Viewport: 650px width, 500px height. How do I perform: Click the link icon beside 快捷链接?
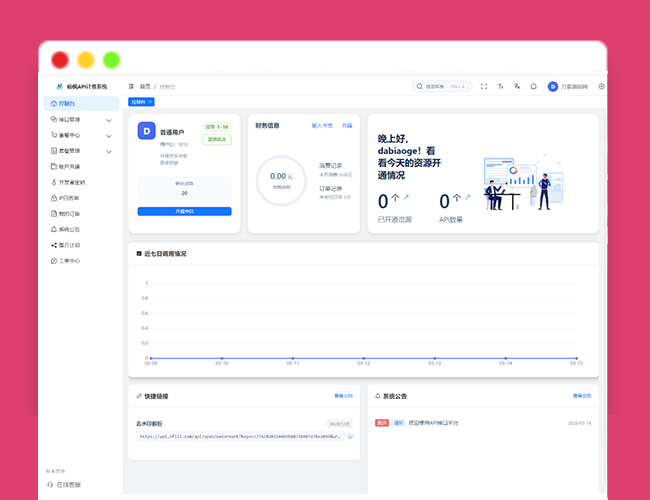pyautogui.click(x=139, y=396)
